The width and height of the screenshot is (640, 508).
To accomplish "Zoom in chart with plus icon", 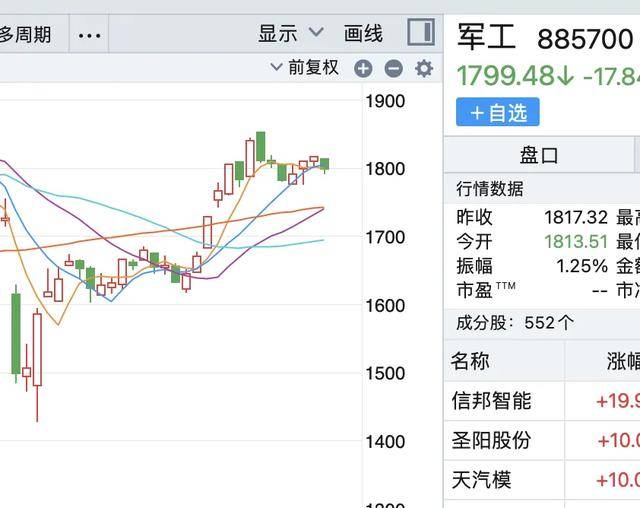I will click(x=363, y=69).
